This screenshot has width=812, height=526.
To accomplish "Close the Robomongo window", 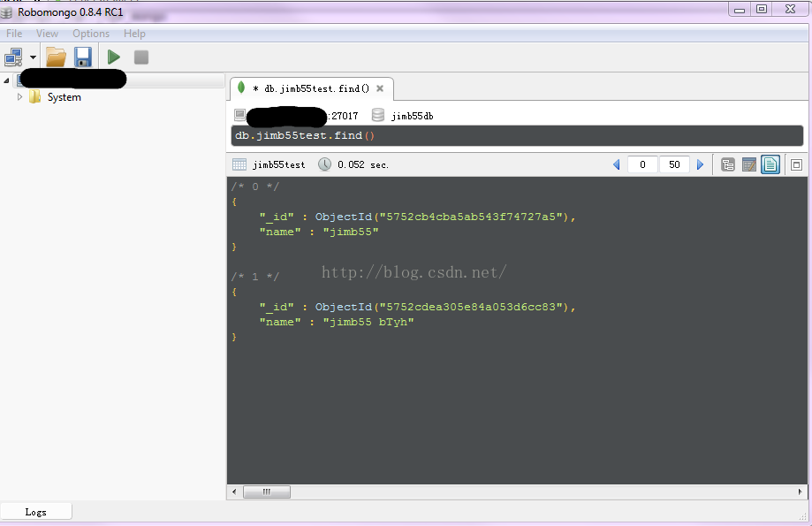I will pos(790,9).
